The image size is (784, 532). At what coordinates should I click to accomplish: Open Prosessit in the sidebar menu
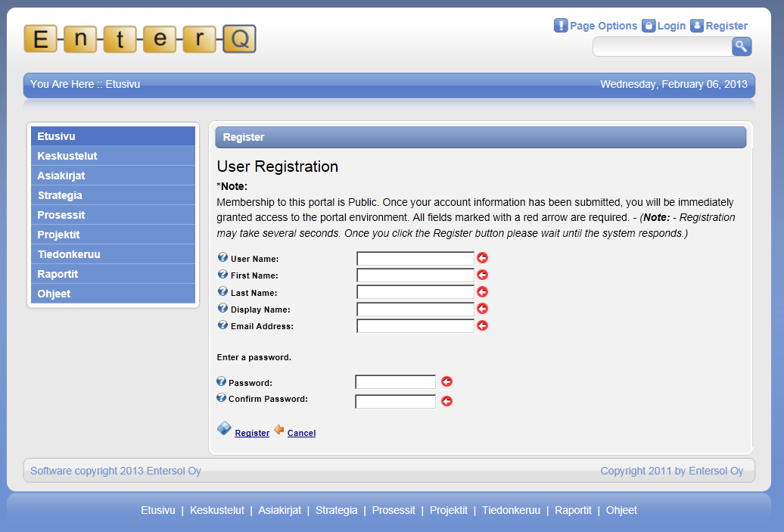(x=113, y=214)
